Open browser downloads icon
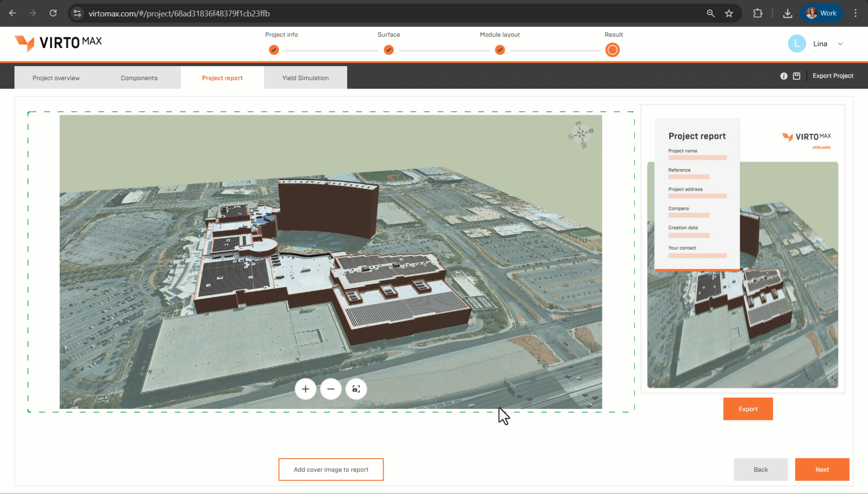 tap(787, 13)
